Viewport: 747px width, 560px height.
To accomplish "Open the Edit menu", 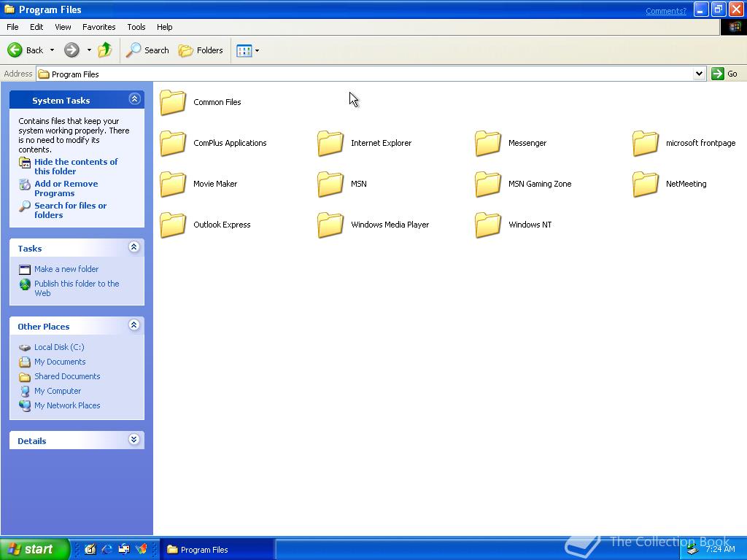I will [36, 27].
